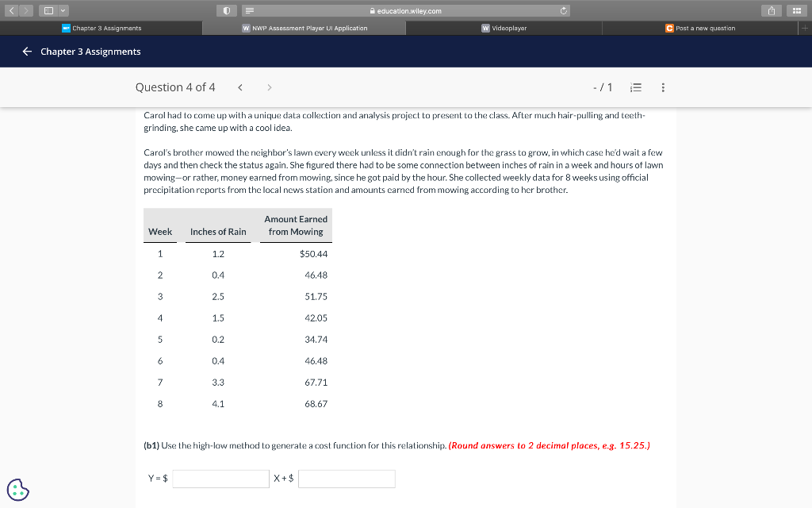Click the Inches of Rain column header

[218, 232]
